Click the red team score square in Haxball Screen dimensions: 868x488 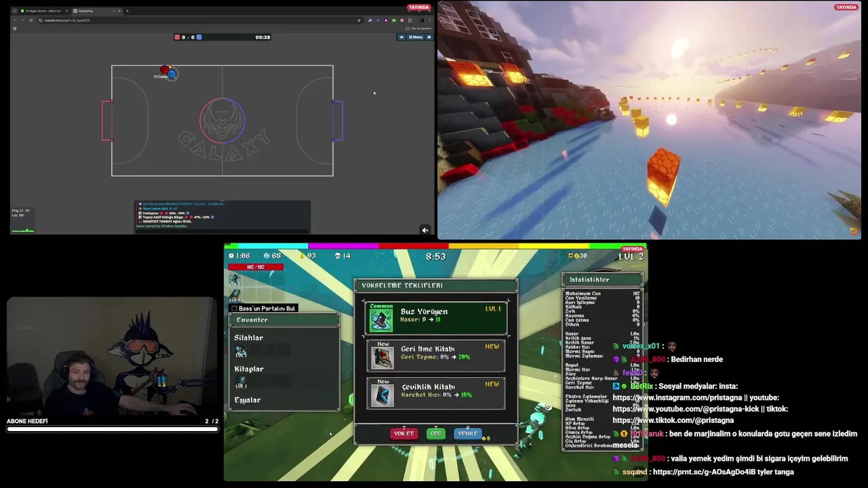pos(177,37)
